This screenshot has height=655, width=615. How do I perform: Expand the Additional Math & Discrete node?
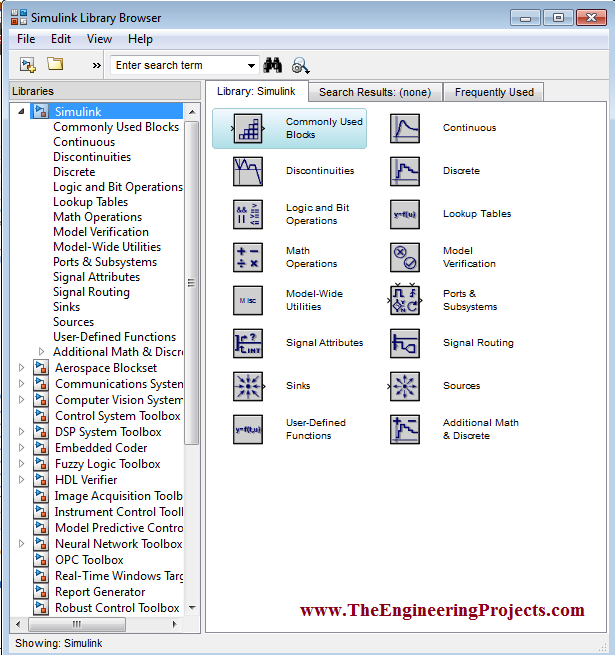pos(41,352)
